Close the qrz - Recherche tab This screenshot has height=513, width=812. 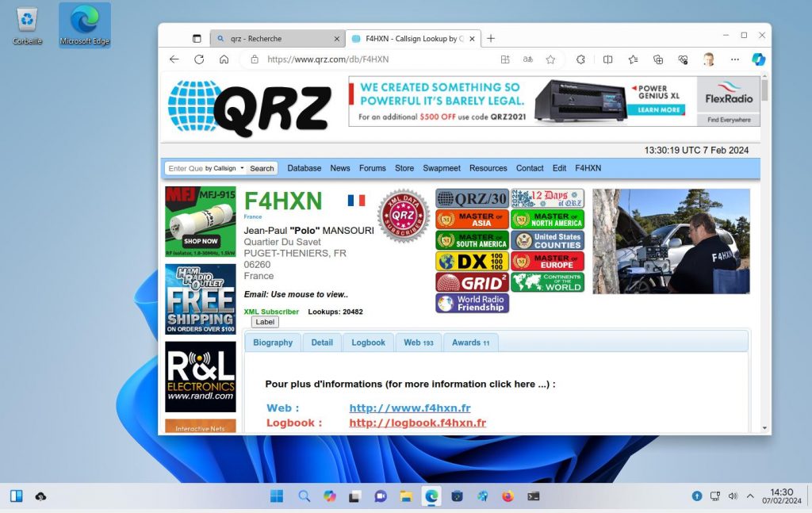(336, 39)
